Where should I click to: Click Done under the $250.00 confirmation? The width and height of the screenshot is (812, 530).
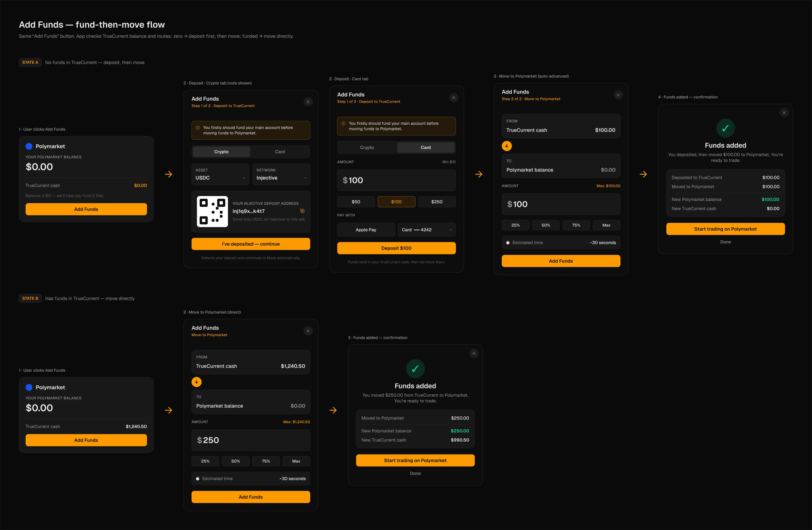coord(415,473)
